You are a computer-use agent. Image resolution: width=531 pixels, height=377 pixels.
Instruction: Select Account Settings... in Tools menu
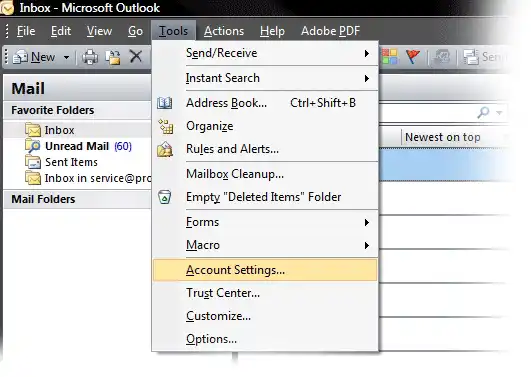[x=265, y=270]
